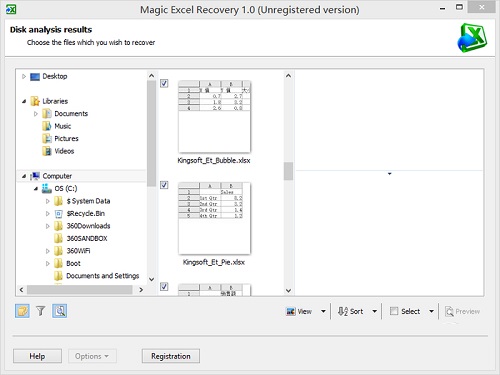Click the Computer icon in tree
The image size is (500, 375).
point(35,176)
